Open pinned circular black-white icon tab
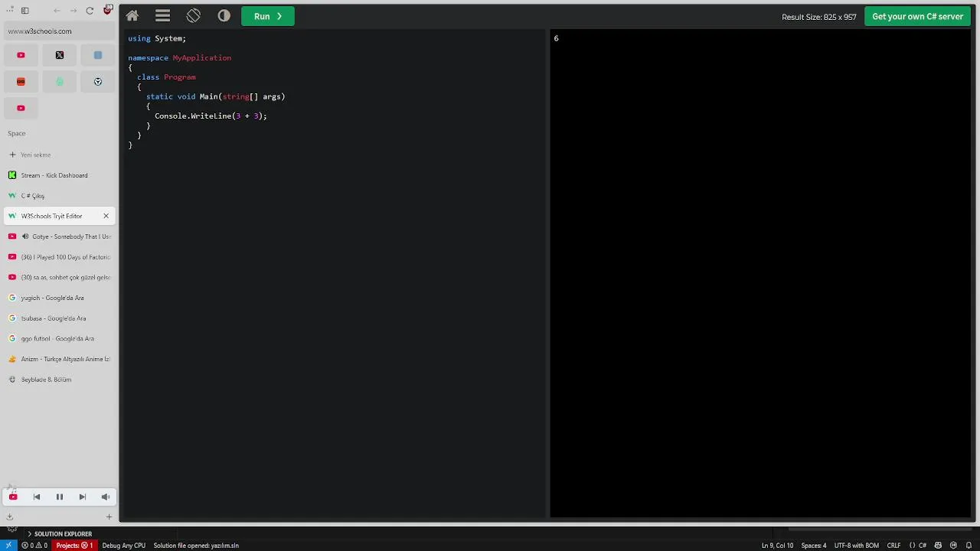980x551 pixels. pyautogui.click(x=98, y=82)
